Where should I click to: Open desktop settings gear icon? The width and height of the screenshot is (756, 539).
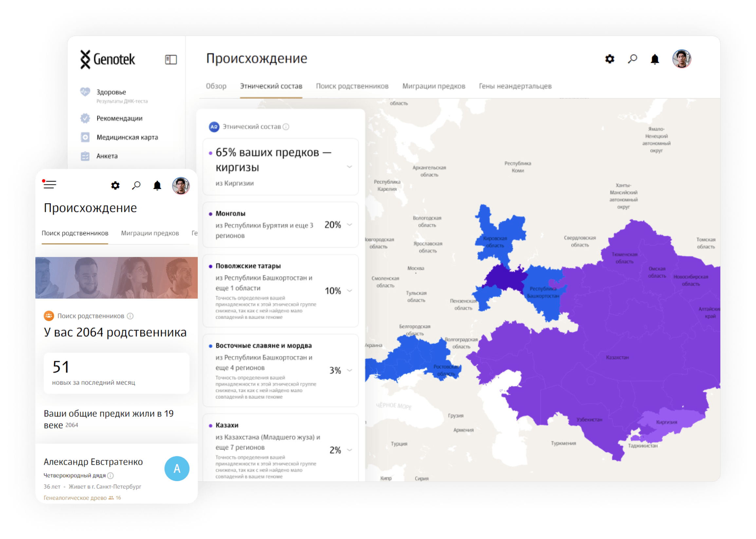(x=610, y=59)
